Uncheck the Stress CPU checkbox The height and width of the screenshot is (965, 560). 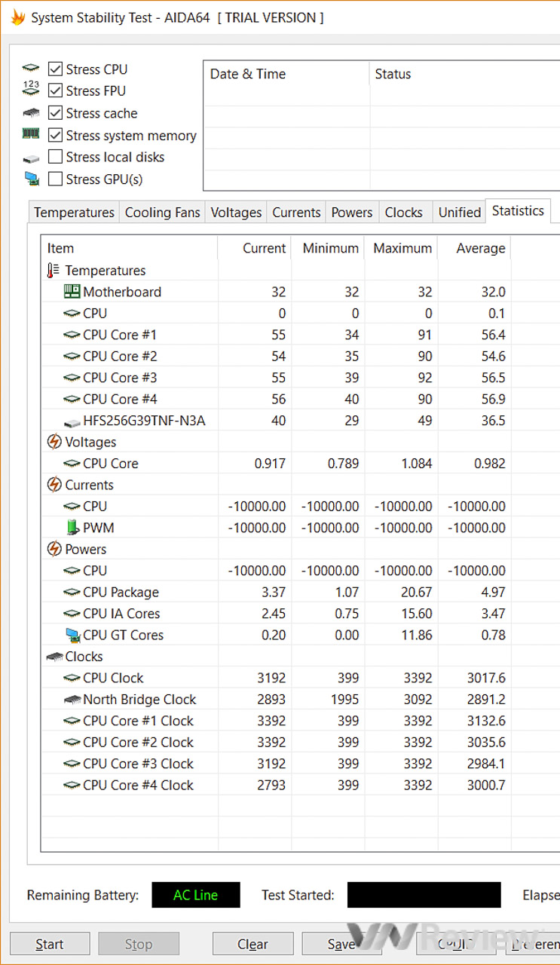[55, 69]
